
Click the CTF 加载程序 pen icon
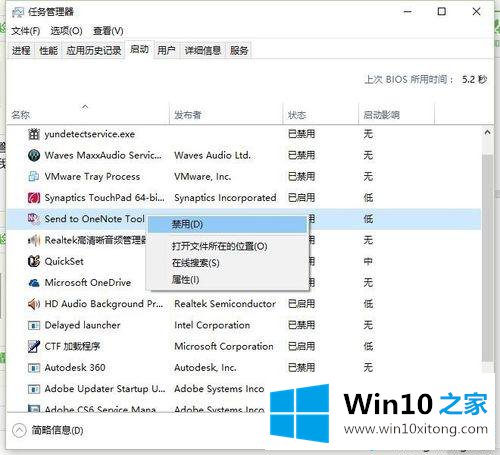click(34, 346)
